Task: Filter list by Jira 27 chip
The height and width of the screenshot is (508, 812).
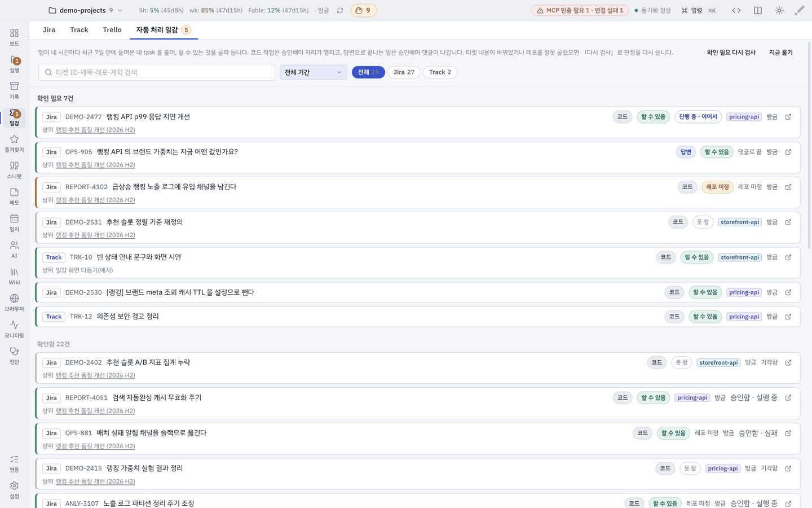Action: point(404,72)
